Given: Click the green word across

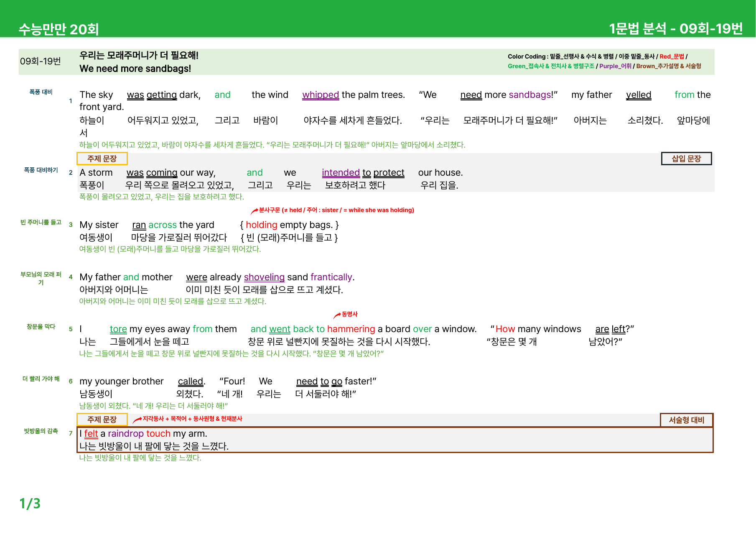Looking at the screenshot, I should 163,225.
